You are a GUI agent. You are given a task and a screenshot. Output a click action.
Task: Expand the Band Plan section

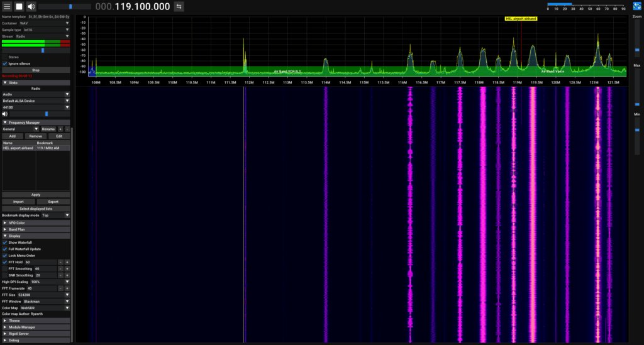(36, 230)
